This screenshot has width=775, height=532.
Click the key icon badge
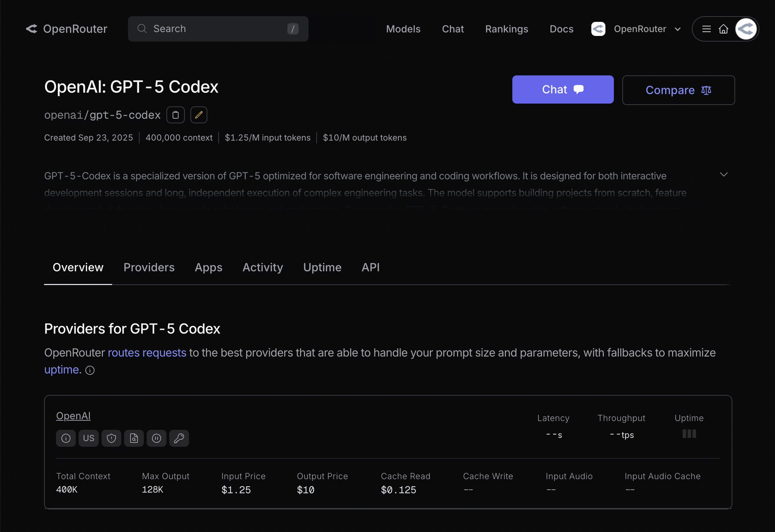pyautogui.click(x=179, y=438)
